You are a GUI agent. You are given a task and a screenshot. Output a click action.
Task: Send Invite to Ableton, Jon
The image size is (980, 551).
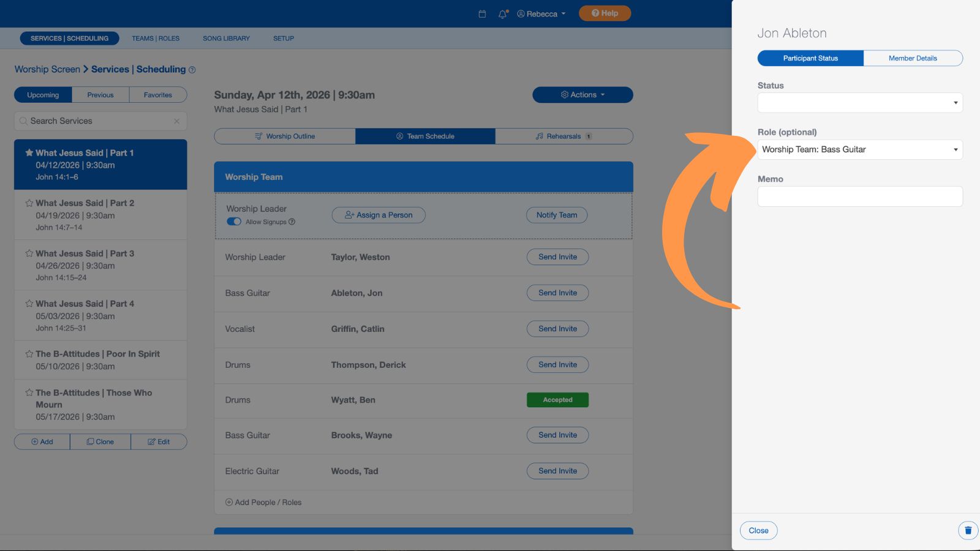coord(557,293)
